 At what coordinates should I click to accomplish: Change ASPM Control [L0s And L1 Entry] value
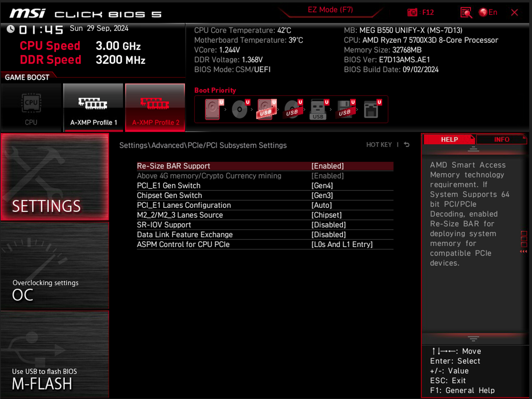(x=342, y=245)
